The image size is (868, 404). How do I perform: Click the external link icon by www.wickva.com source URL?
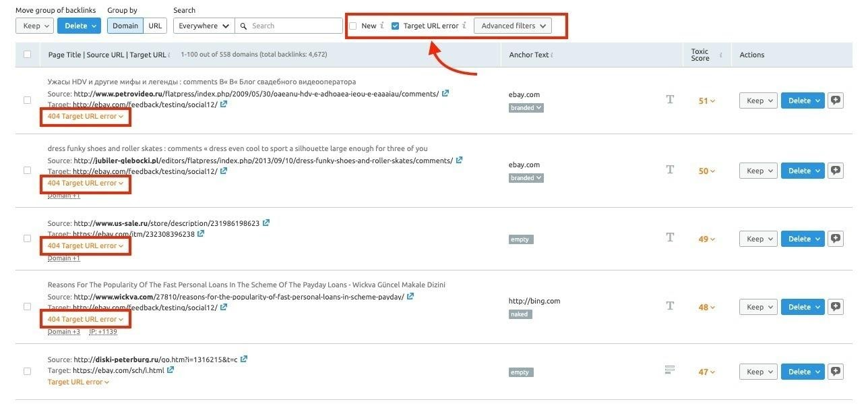click(x=410, y=296)
